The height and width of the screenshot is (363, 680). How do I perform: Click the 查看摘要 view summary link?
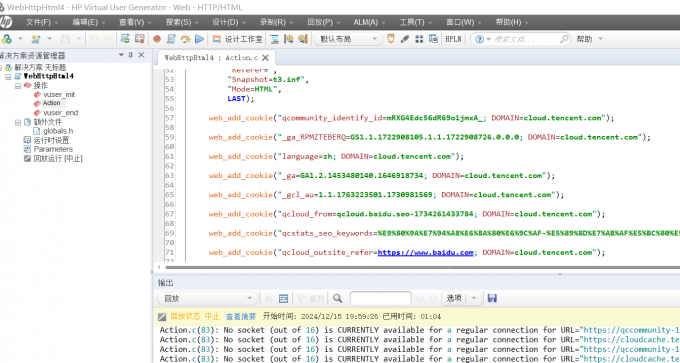[x=241, y=317]
